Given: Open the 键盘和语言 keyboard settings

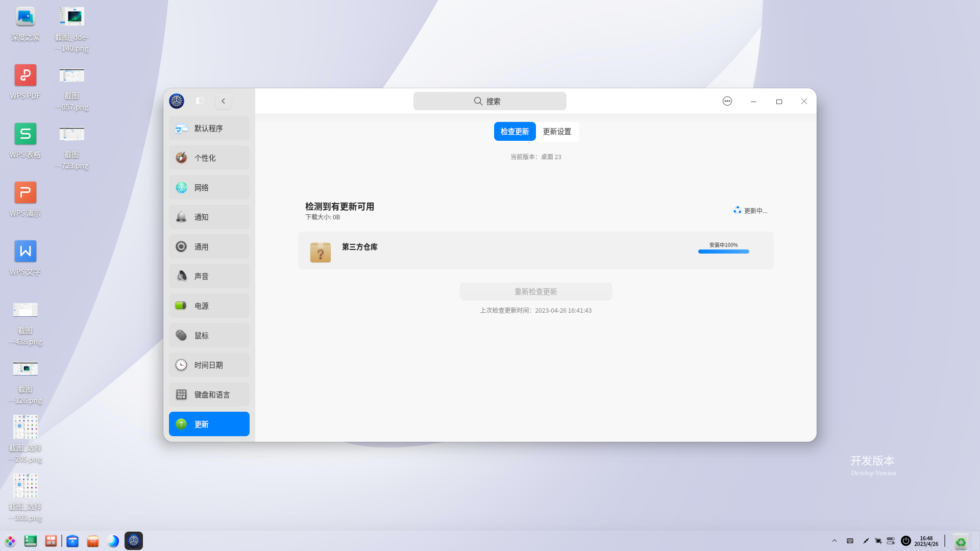Looking at the screenshot, I should tap(209, 394).
